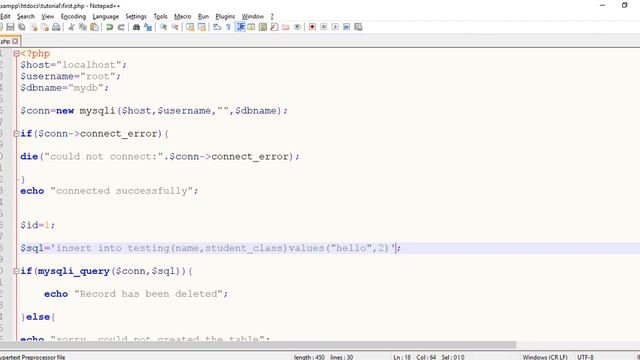Click 'length : 450' in status bar
Viewport: 640px width, 360px height.
[x=309, y=357]
